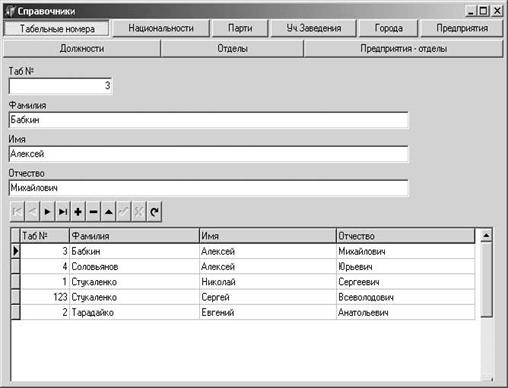The image size is (508, 388).
Task: Click the Фамилия input field
Action: click(208, 120)
